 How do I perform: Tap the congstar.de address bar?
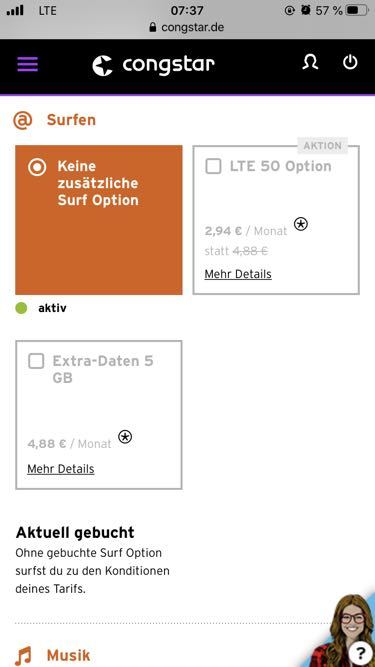[x=187, y=27]
